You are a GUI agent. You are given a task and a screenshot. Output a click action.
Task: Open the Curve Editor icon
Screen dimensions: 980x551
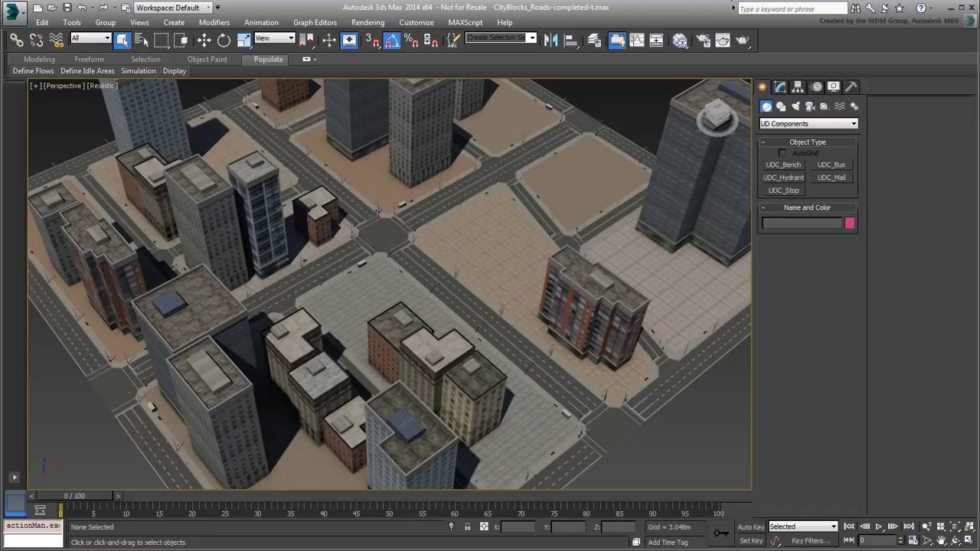[x=637, y=41]
